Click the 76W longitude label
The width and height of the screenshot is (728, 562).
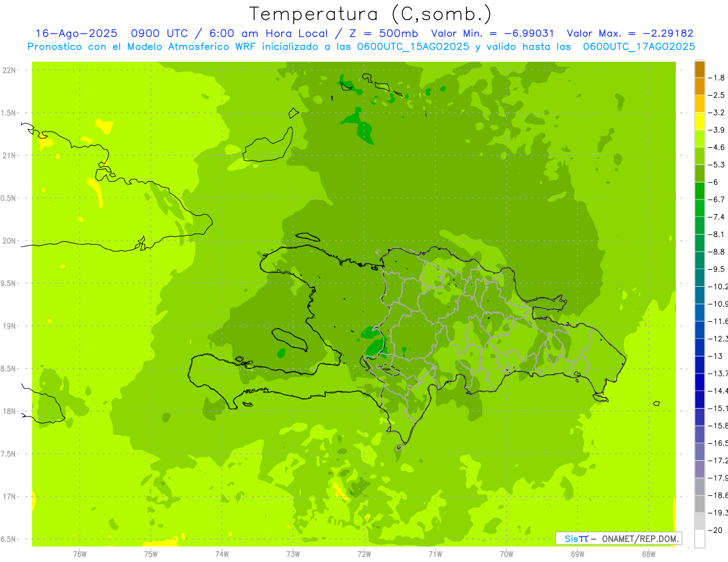pos(79,554)
